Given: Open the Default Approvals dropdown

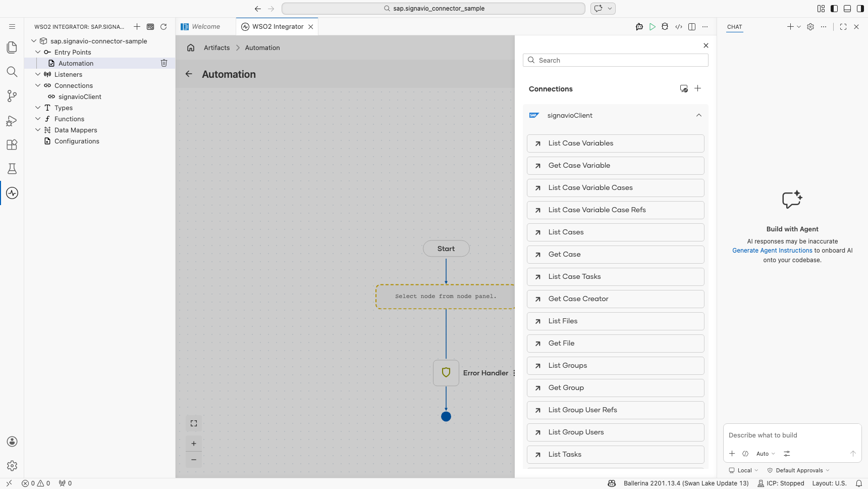Looking at the screenshot, I should pos(798,470).
